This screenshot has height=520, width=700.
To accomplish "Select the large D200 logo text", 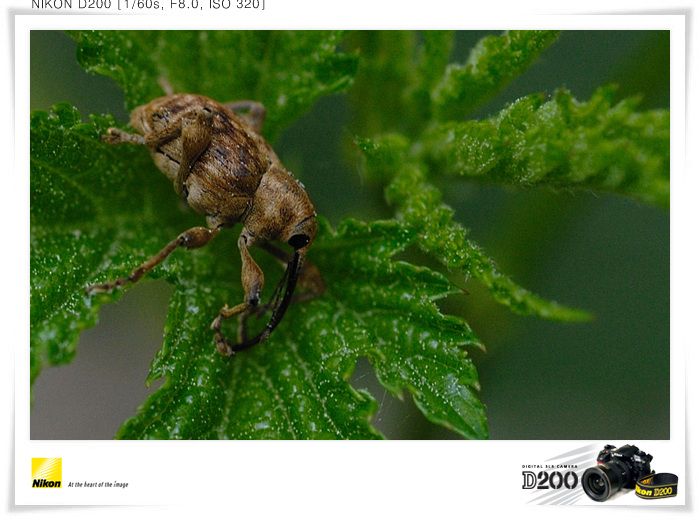I will (550, 480).
